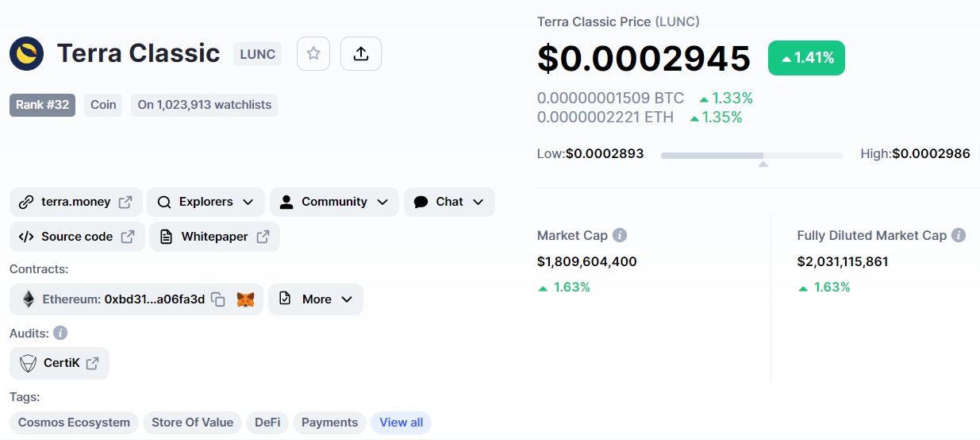Click Fully Diluted Market Cap info icon
The height and width of the screenshot is (440, 980).
click(x=959, y=235)
